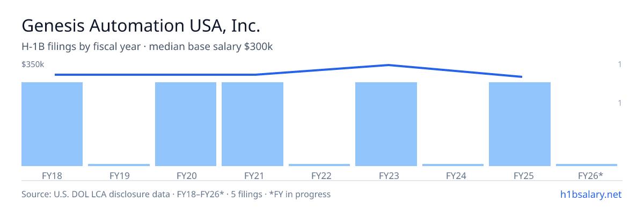Viewport: 644px width, 215px height.
Task: Select the small FY24 bar
Action: [x=453, y=165]
